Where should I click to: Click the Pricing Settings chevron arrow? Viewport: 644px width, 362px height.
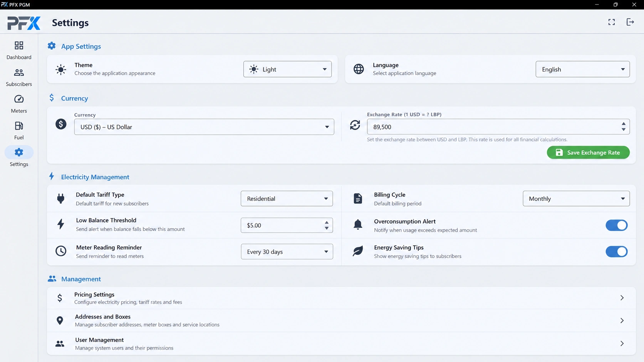coord(622,298)
